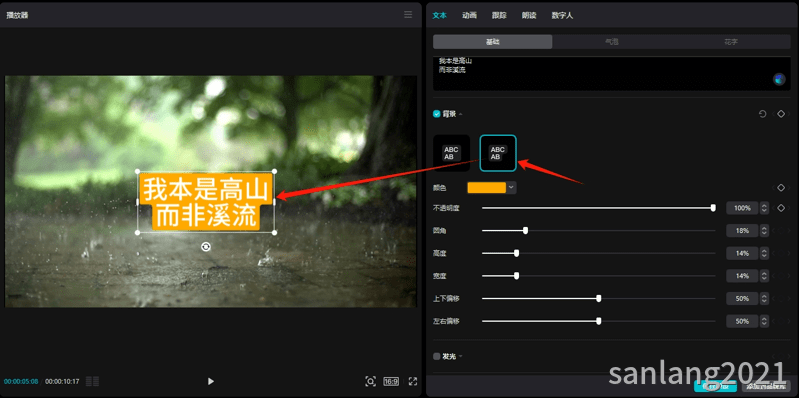Click the 14% value field for 宽度
Screen dimensions: 799x398
742,276
